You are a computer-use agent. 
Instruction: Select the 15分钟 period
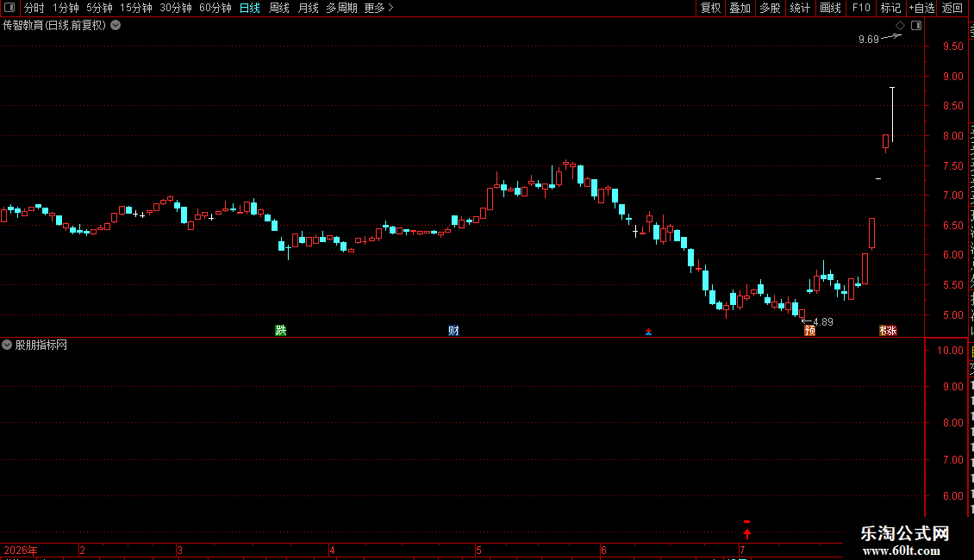click(135, 8)
